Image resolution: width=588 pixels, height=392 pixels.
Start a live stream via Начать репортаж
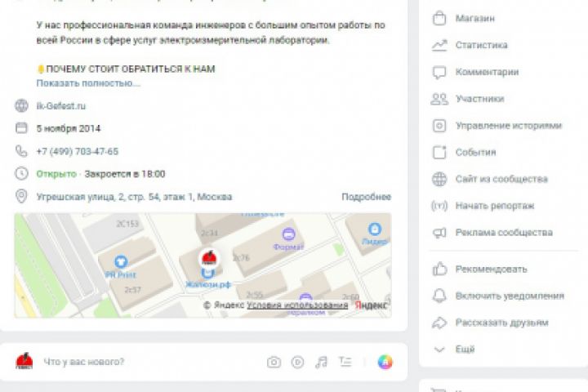pyautogui.click(x=494, y=206)
